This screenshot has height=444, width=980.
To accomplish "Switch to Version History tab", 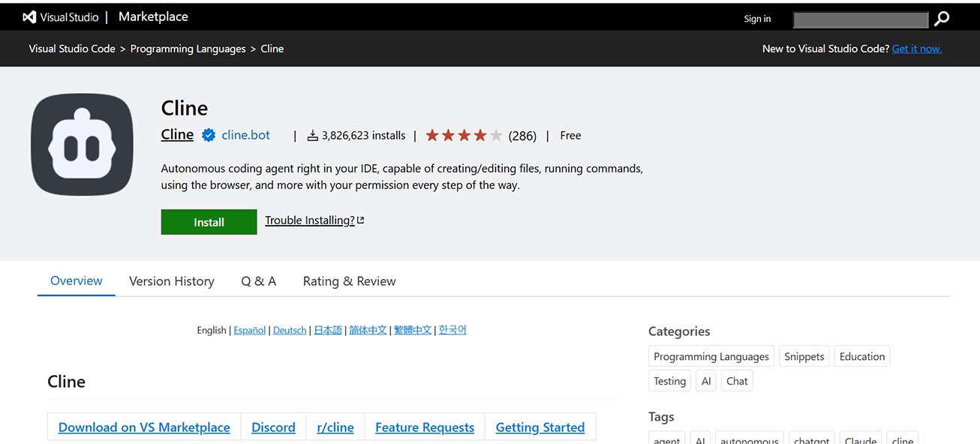I will 172,281.
